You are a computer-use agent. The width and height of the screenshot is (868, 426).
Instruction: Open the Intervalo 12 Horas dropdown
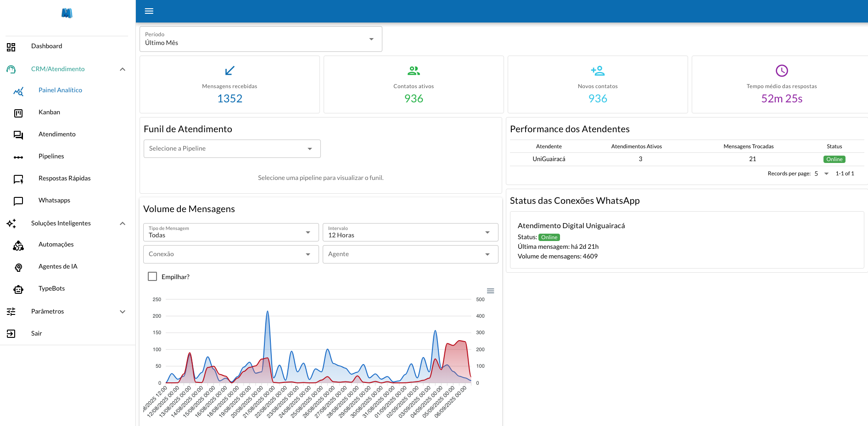[x=410, y=232]
